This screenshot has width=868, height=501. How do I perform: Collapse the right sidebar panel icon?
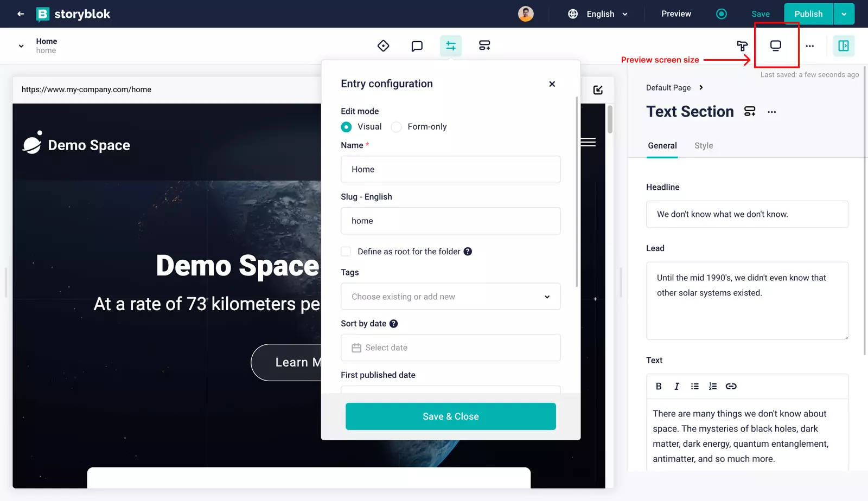coord(843,46)
